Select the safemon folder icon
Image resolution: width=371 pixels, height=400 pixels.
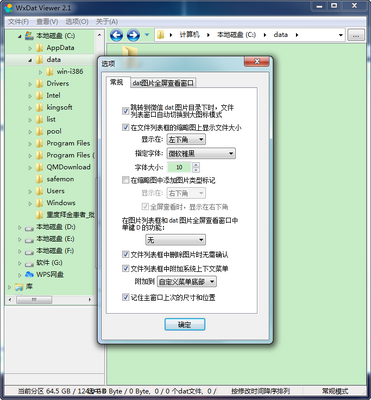(x=40, y=179)
